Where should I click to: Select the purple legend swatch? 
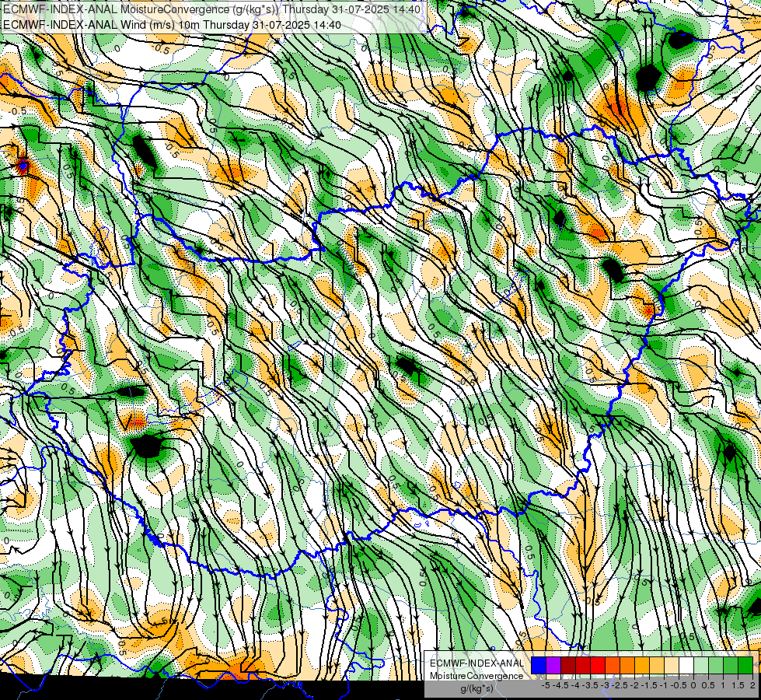click(x=553, y=665)
